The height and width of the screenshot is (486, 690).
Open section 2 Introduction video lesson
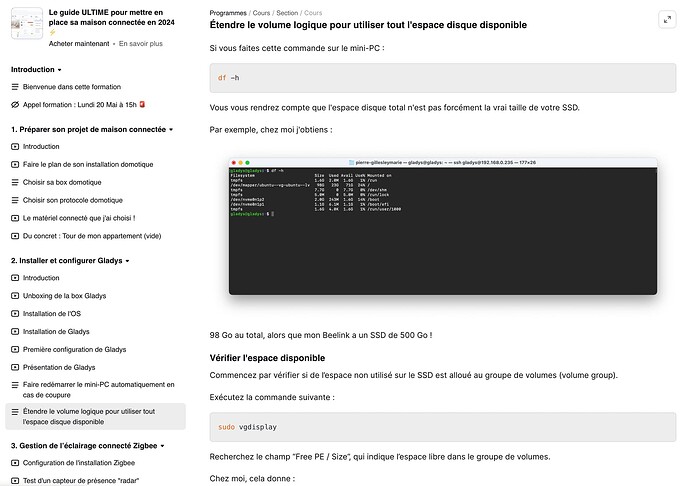pos(41,278)
